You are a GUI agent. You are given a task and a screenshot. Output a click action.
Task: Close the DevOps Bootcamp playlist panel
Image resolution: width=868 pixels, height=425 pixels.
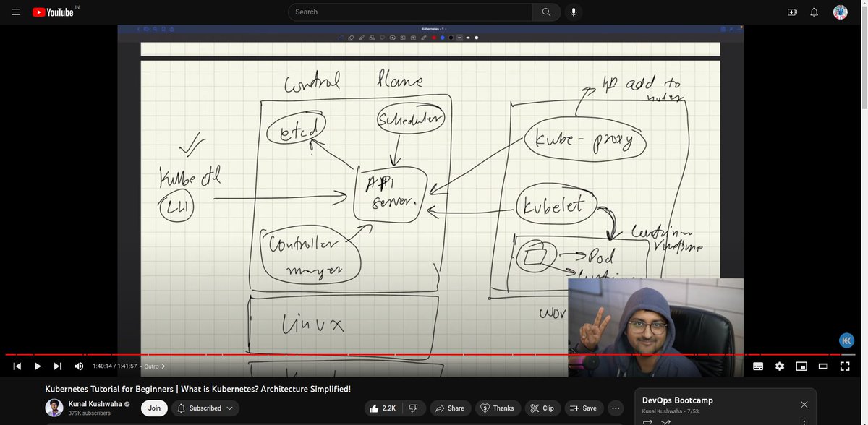[804, 404]
